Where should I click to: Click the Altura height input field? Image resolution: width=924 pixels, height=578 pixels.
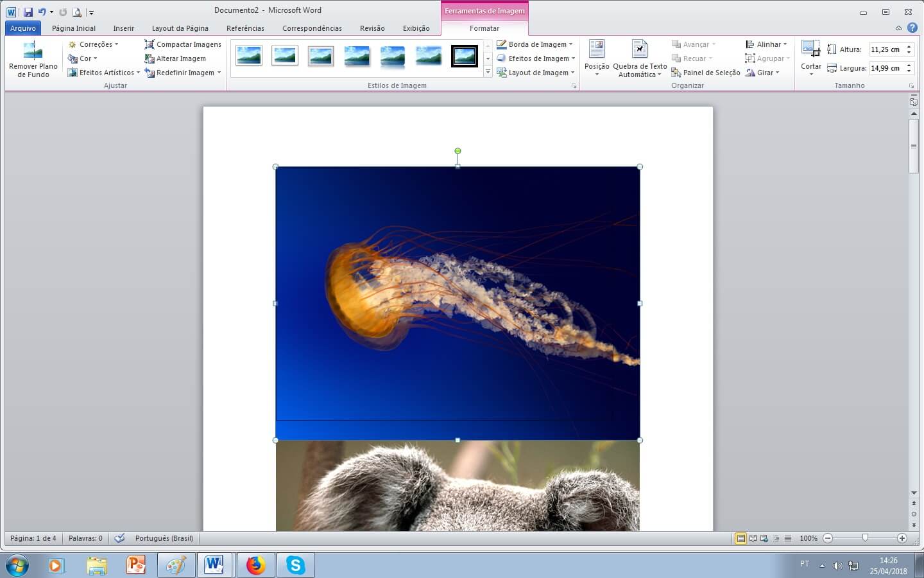pos(886,49)
